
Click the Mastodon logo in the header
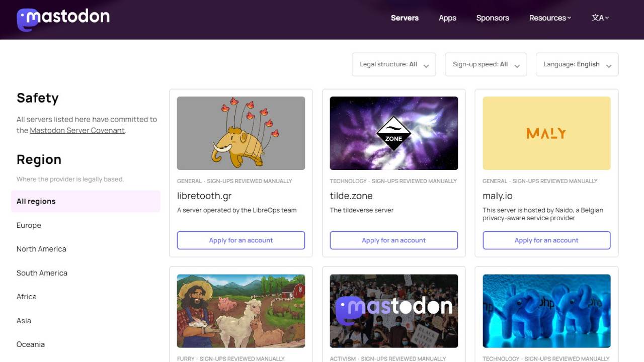click(63, 19)
